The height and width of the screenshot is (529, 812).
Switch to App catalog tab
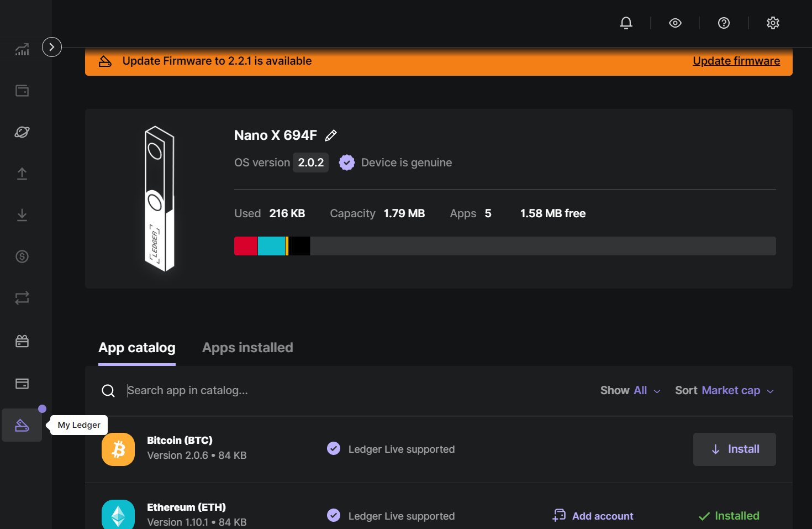click(x=137, y=348)
